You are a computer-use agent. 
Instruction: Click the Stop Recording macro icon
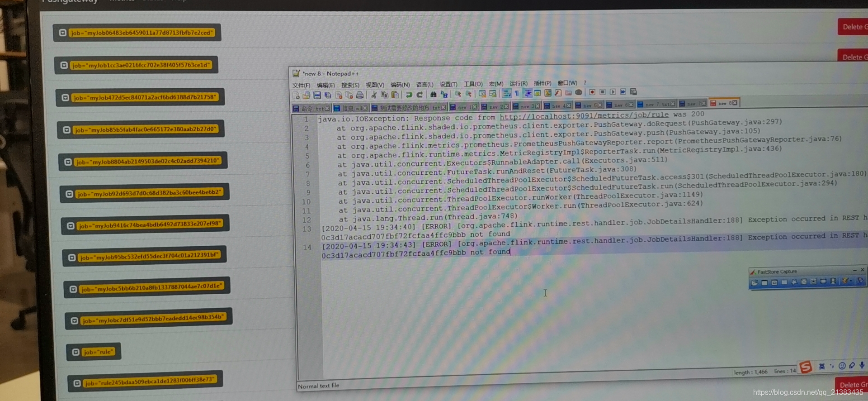(x=602, y=92)
